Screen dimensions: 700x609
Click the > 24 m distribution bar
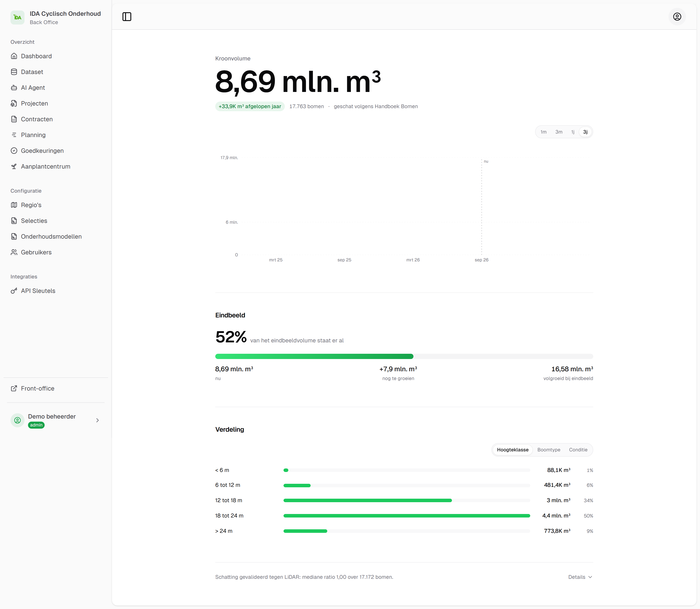click(407, 531)
